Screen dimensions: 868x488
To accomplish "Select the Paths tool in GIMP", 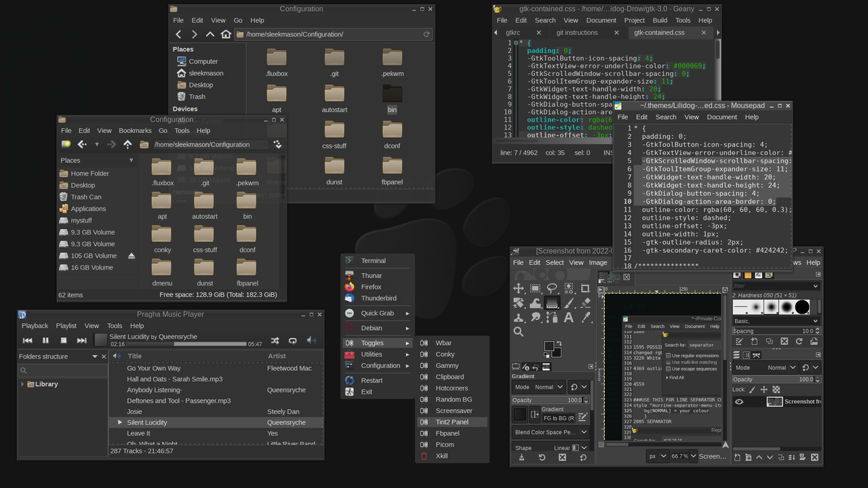I will click(x=552, y=317).
